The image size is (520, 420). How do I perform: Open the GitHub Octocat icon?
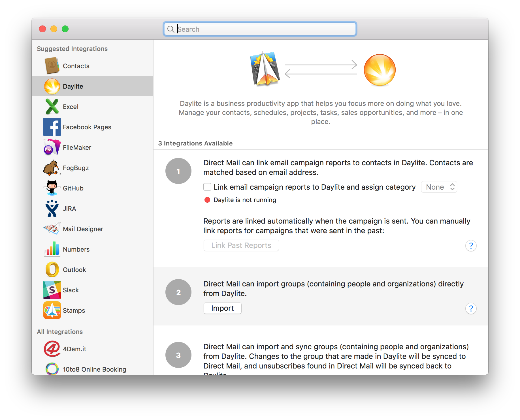click(52, 188)
